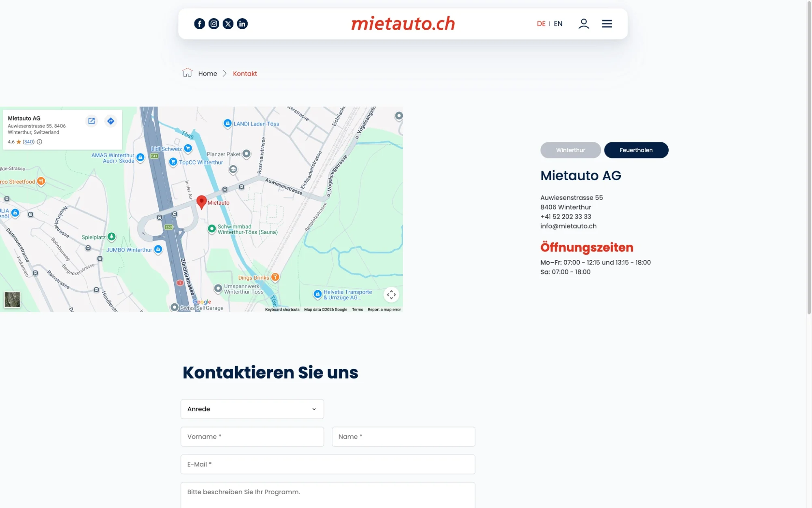Select Planzer Paket map marker

tap(246, 153)
